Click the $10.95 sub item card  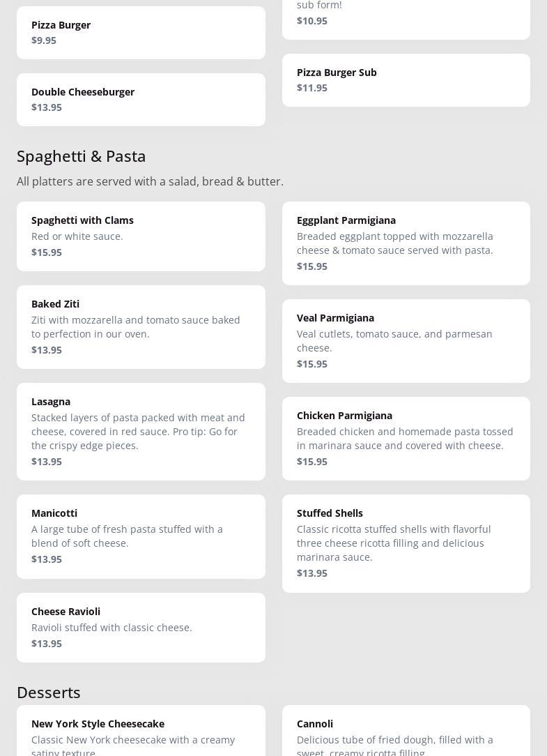tap(406, 19)
